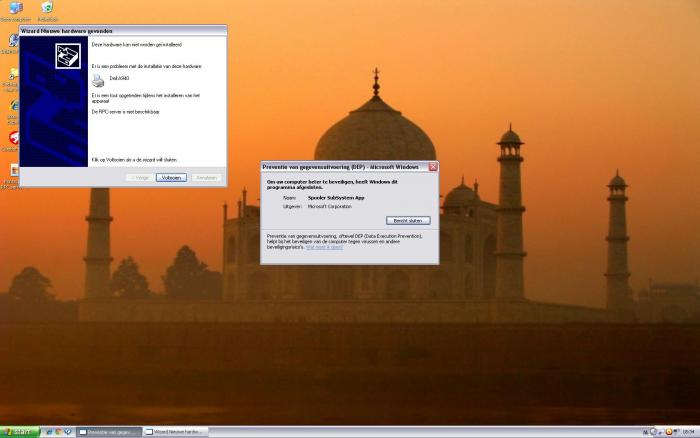This screenshot has width=700, height=438.
Task: Click the 'Microsoft Corporation' publisher text
Action: click(329, 206)
